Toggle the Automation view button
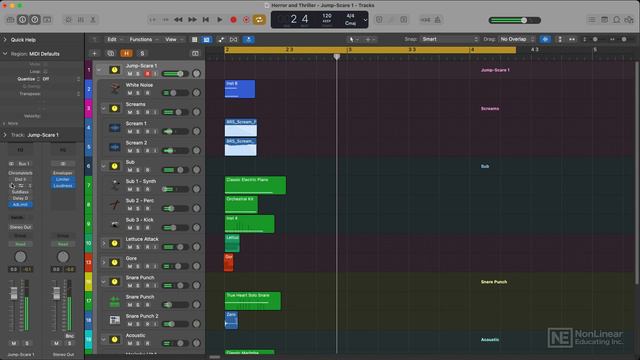The image size is (640, 360). [x=221, y=40]
